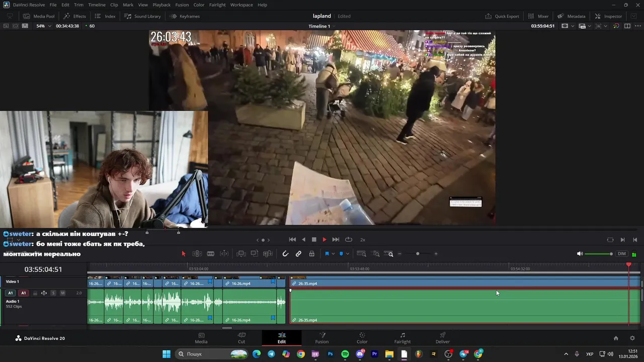Viewport: 644px width, 362px height.
Task: Open the Inspector panel
Action: coord(608,16)
